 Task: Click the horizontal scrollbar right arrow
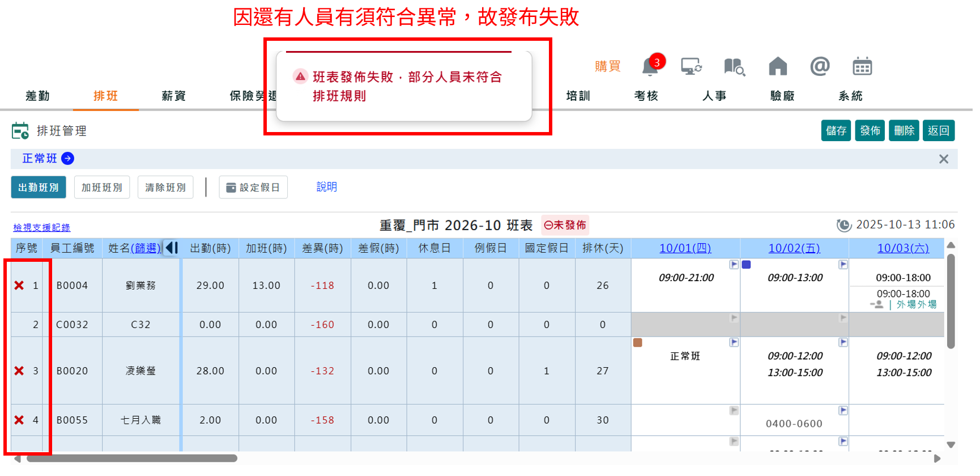point(937,458)
